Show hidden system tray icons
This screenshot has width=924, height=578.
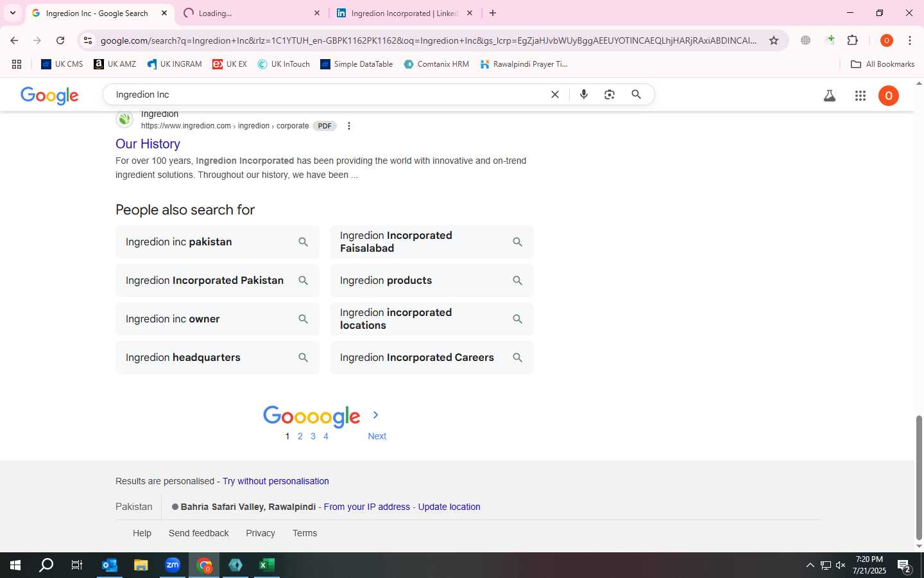point(810,565)
